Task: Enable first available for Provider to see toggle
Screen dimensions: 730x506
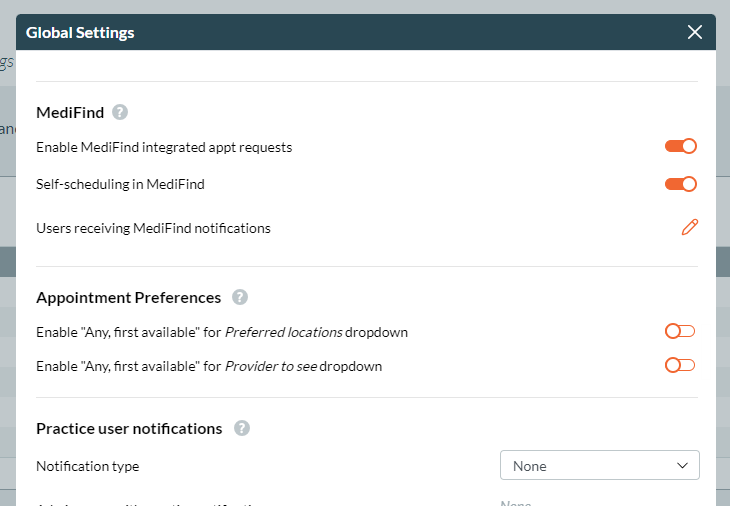Action: click(680, 366)
